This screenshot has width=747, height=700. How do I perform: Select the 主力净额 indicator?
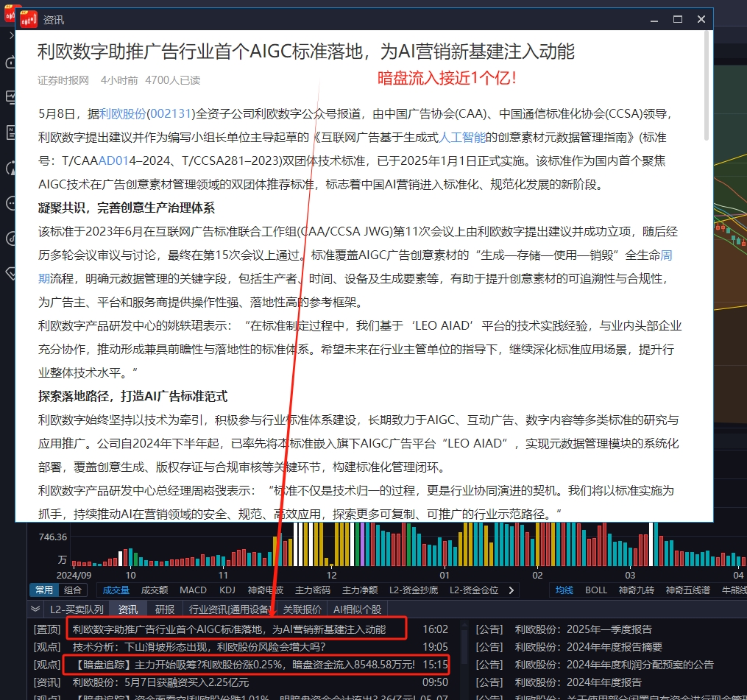click(x=360, y=590)
